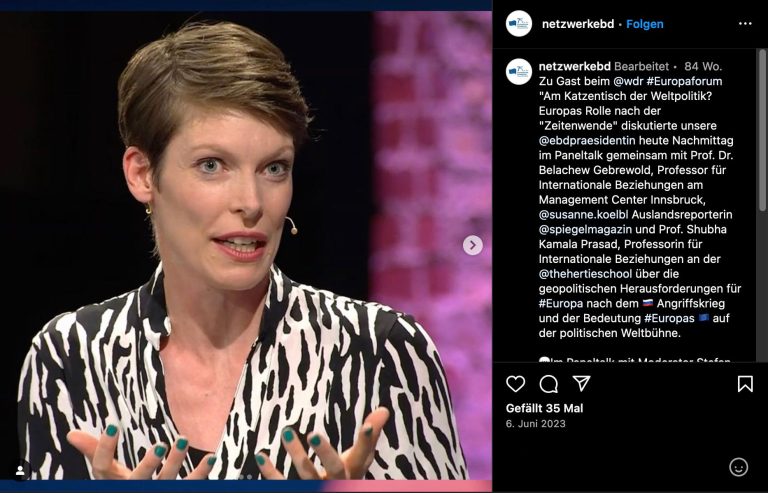Open emoji picker smiley icon
768x493 pixels.
click(738, 467)
